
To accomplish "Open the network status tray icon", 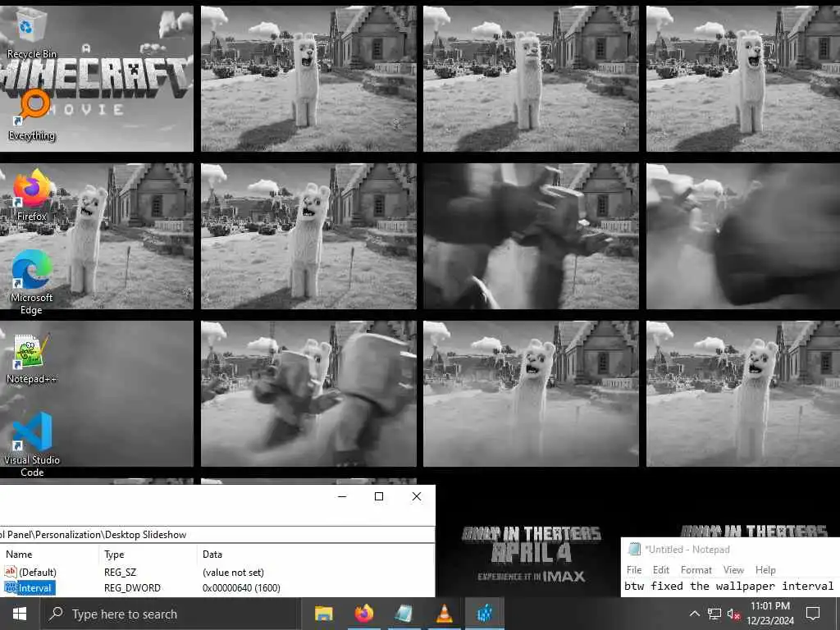I will point(714,614).
